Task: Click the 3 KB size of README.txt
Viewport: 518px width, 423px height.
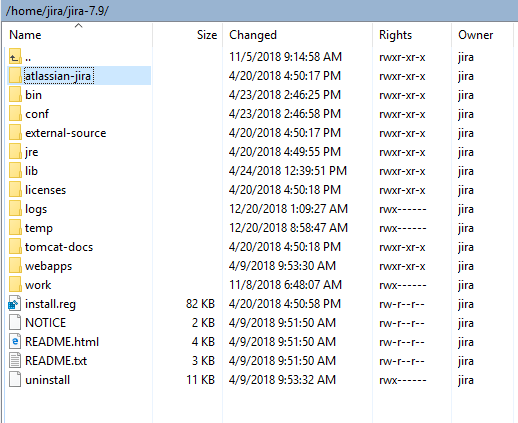Action: click(203, 361)
